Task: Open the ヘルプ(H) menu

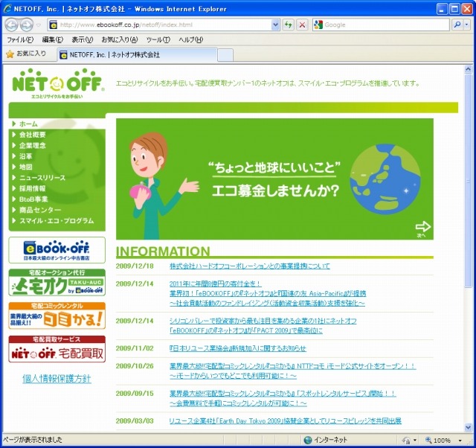Action: click(x=191, y=39)
